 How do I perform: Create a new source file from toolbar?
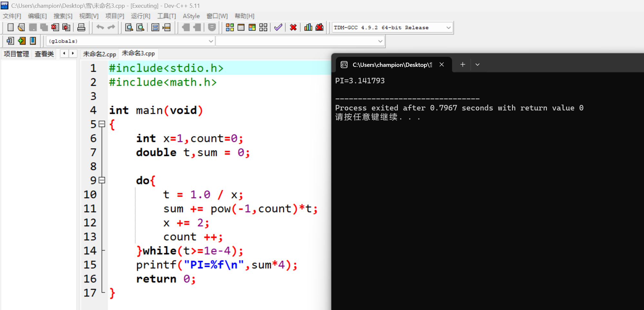point(10,27)
